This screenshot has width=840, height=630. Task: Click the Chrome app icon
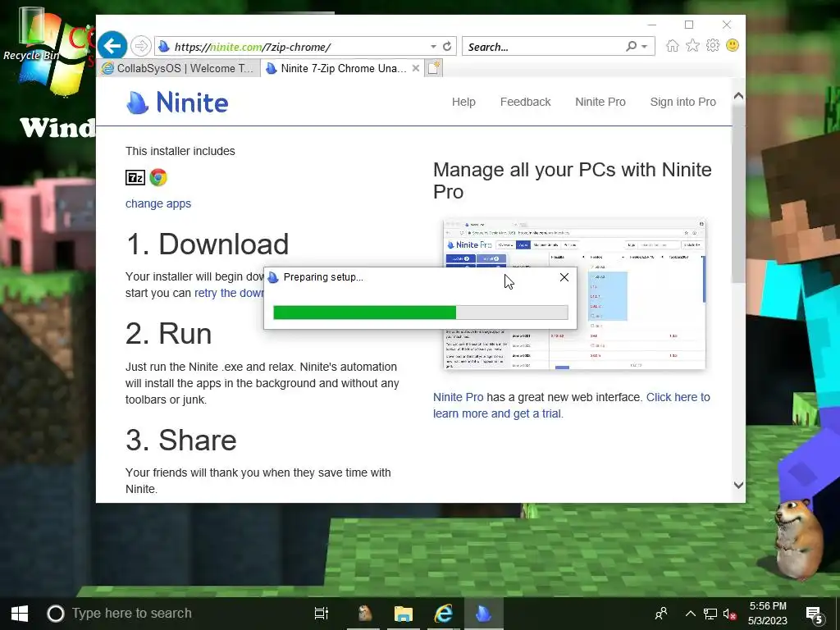[158, 177]
